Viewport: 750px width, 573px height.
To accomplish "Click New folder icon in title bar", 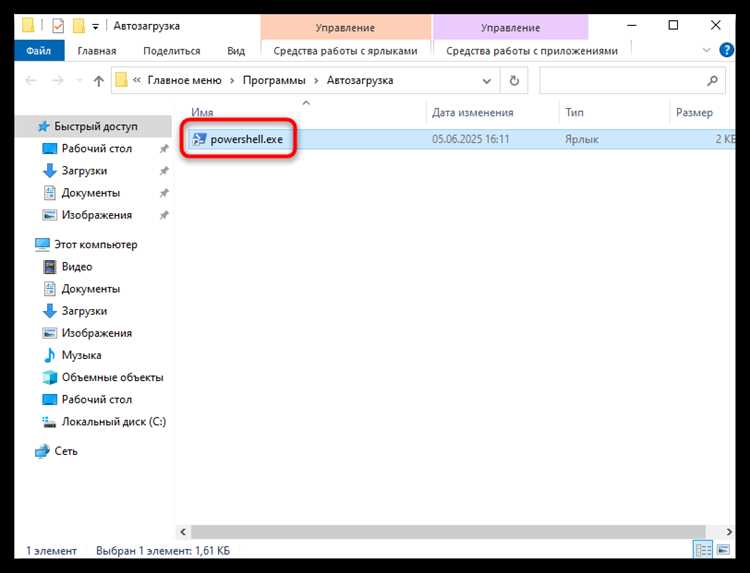I will [x=78, y=26].
